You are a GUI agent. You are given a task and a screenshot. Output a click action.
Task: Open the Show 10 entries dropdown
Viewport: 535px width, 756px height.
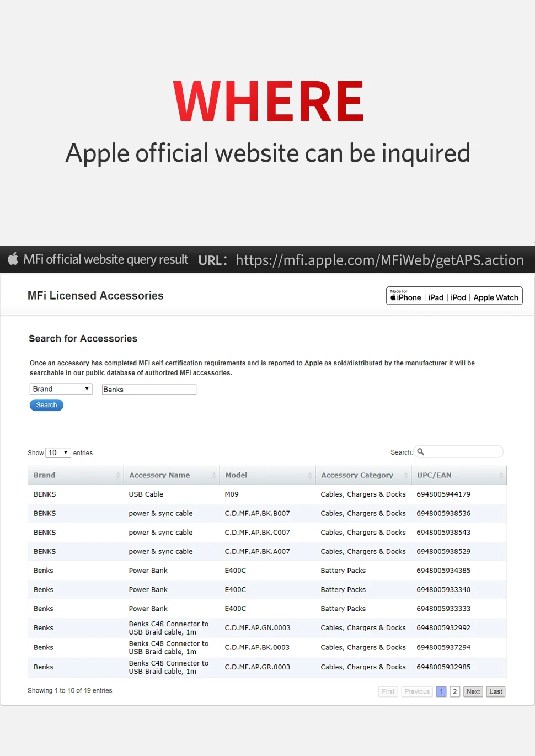pos(58,452)
